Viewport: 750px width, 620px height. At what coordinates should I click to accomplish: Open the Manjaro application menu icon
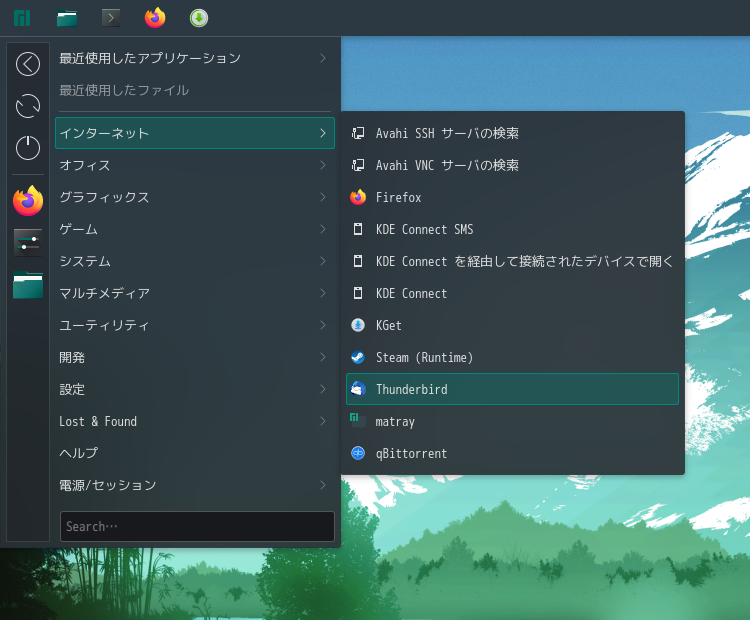click(x=22, y=18)
